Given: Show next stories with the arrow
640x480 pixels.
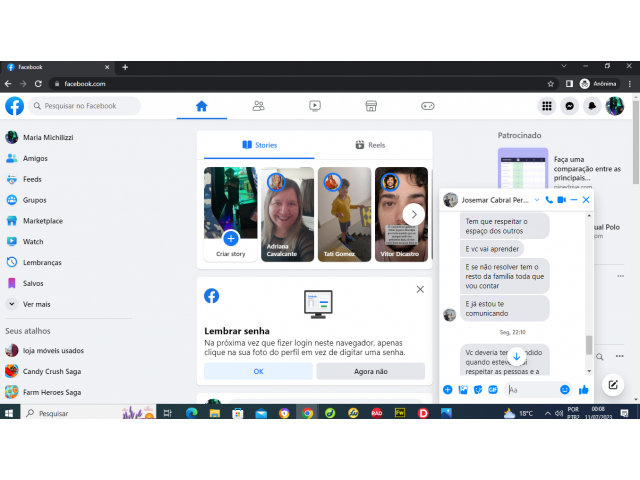Looking at the screenshot, I should (414, 214).
